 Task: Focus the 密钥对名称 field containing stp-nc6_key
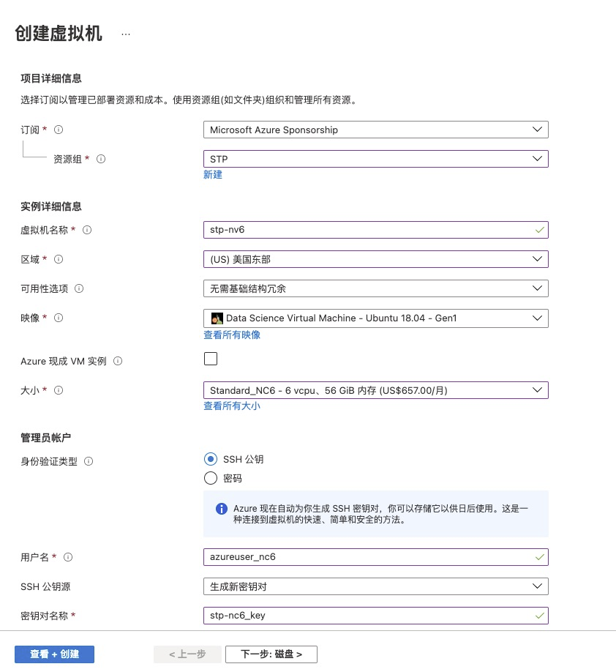[376, 616]
